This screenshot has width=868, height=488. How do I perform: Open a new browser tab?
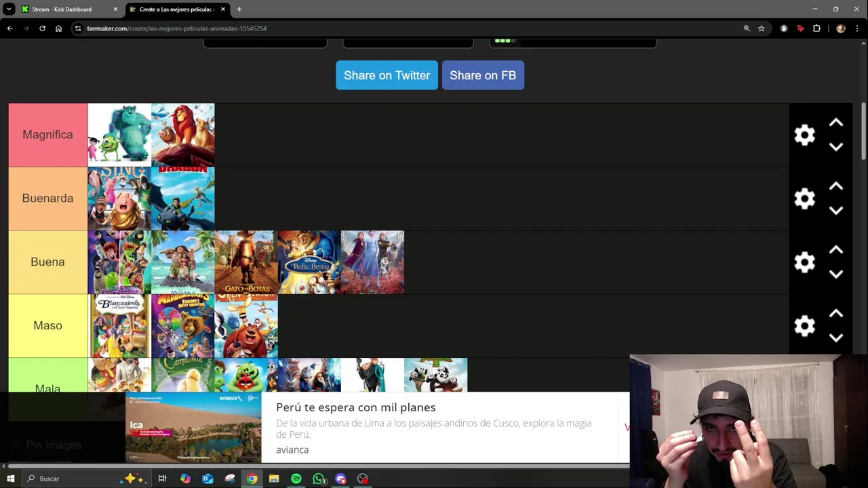pos(239,9)
